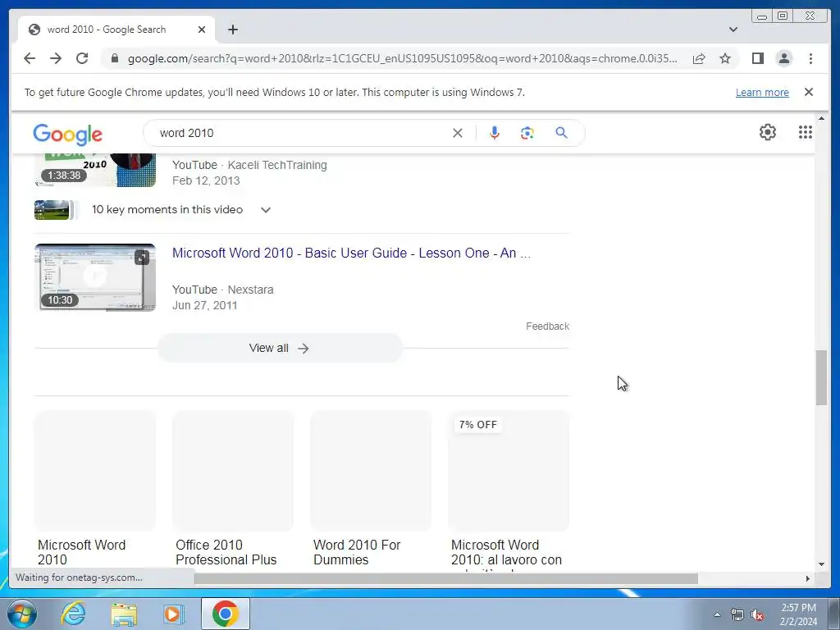Bookmark this page with star icon
This screenshot has width=840, height=630.
pos(725,58)
